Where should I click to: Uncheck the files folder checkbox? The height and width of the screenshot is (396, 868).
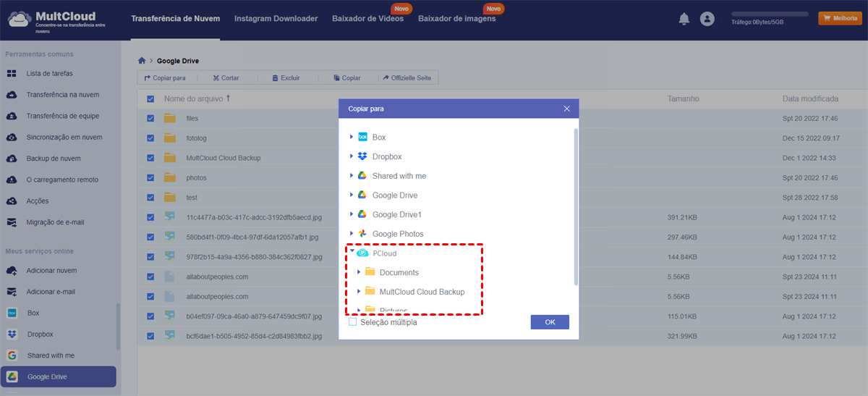(x=150, y=118)
